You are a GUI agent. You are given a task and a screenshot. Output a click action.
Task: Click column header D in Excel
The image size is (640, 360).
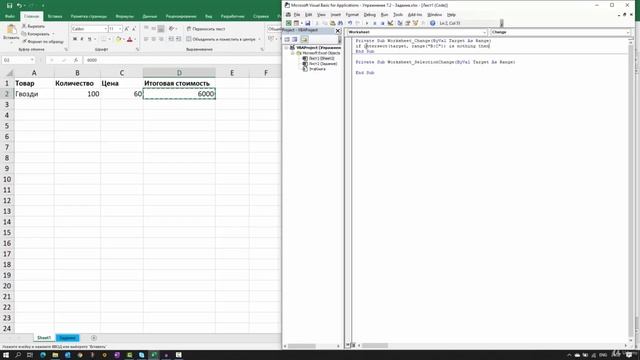tap(179, 73)
